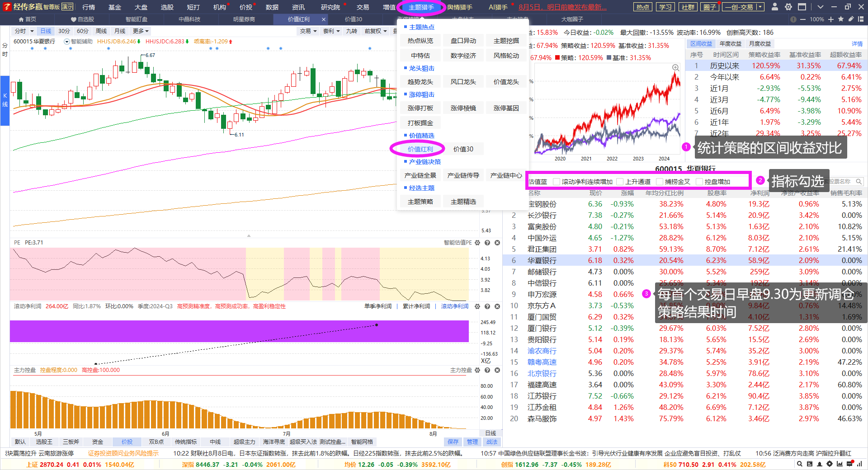Select the 华夏银行 row in stock list

[x=685, y=260]
